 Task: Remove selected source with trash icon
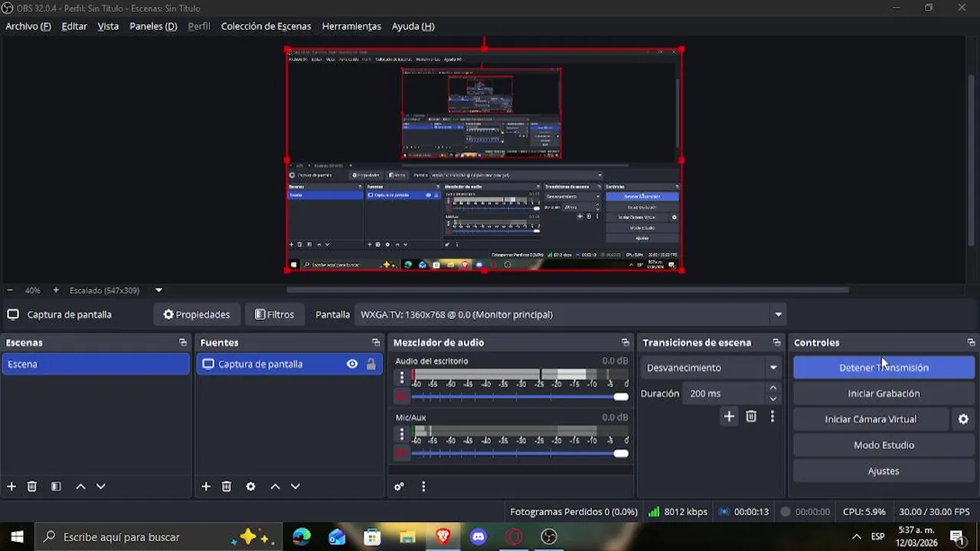click(x=227, y=487)
